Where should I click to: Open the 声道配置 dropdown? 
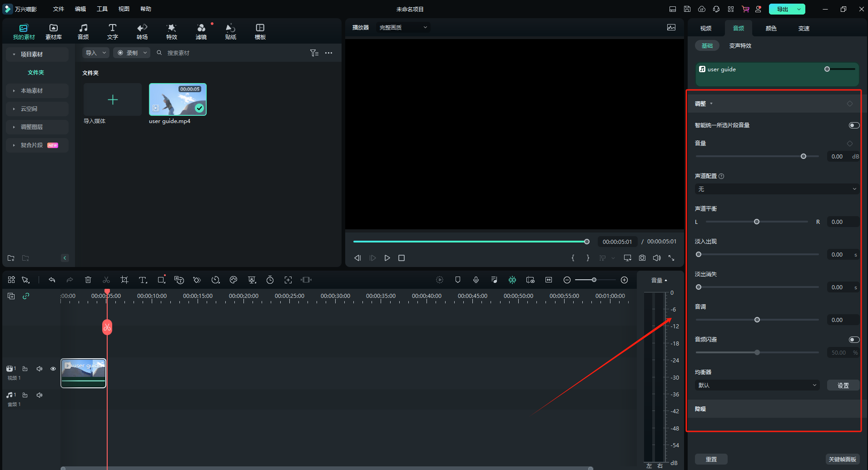point(777,189)
